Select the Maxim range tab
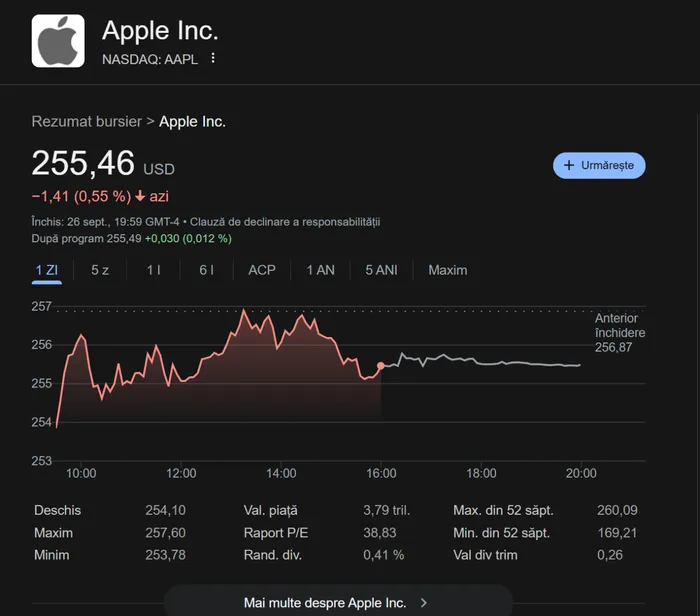This screenshot has width=700, height=616. pos(447,270)
